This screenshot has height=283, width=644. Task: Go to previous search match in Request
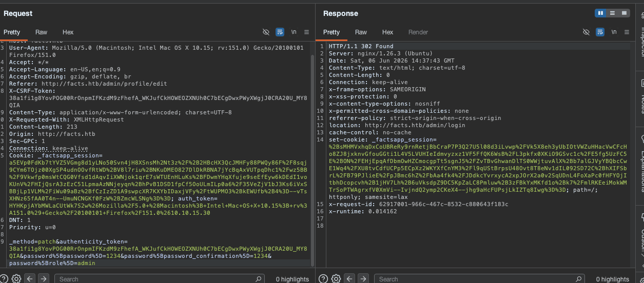click(x=30, y=279)
